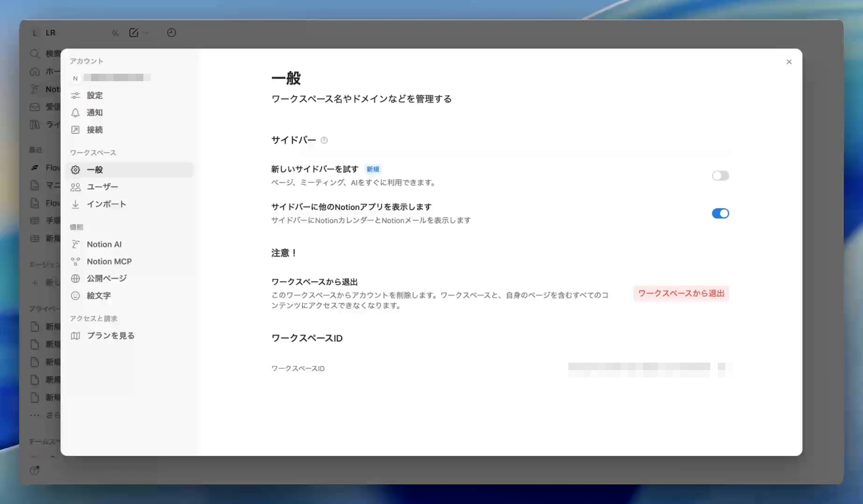
Task: Click home icon in background sidebar
Action: (x=35, y=71)
